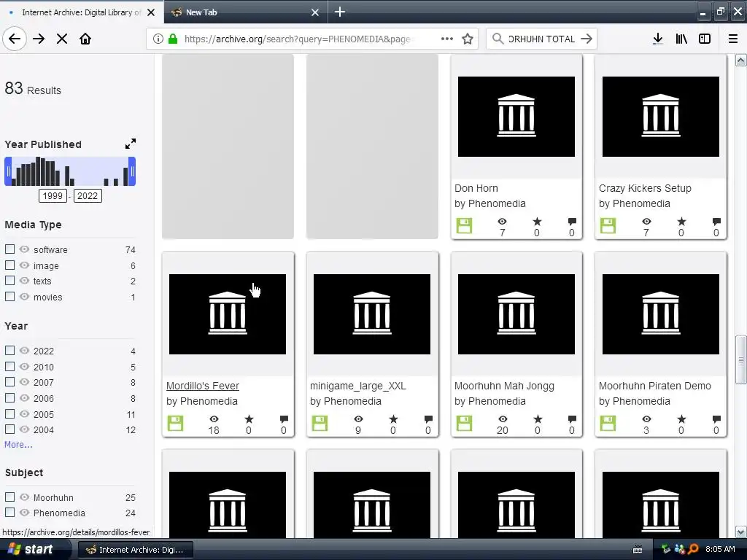
Task: Click floppy icon on Moorhuhn Mah Jongg
Action: coord(464,424)
